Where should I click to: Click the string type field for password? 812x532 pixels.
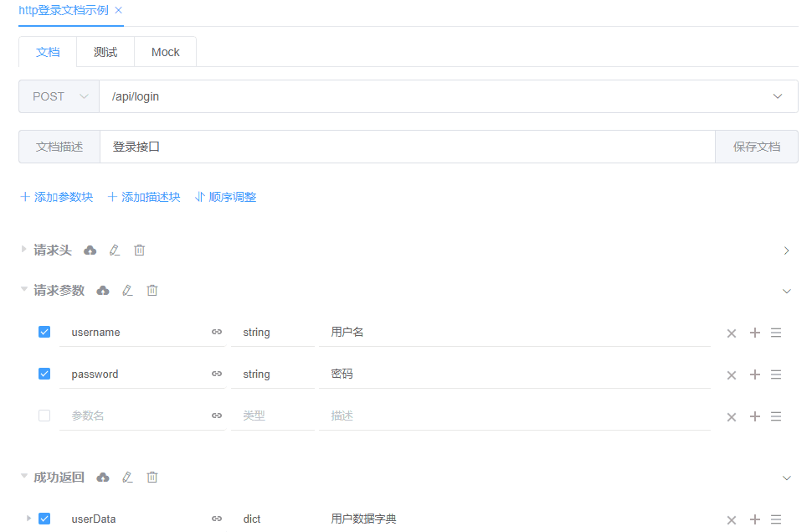tap(273, 374)
